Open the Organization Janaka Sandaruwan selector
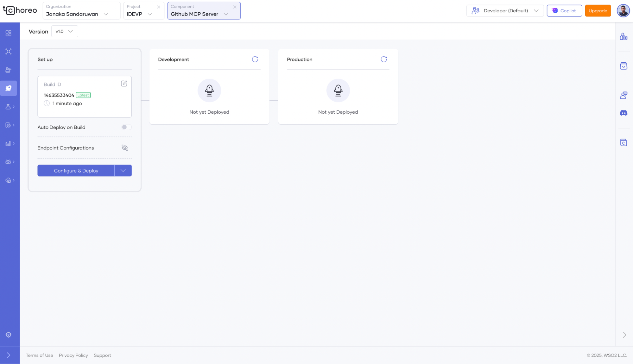This screenshot has width=633, height=364. [x=81, y=11]
